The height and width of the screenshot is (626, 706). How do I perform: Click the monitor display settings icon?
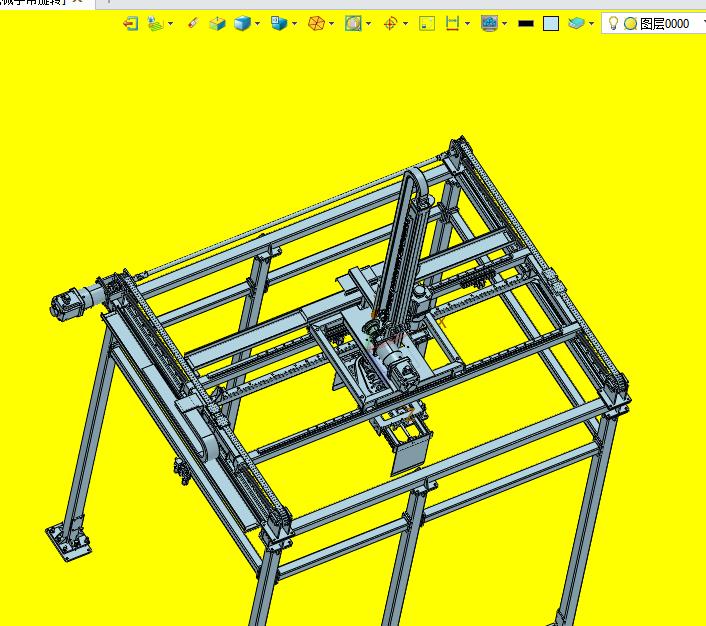(489, 23)
